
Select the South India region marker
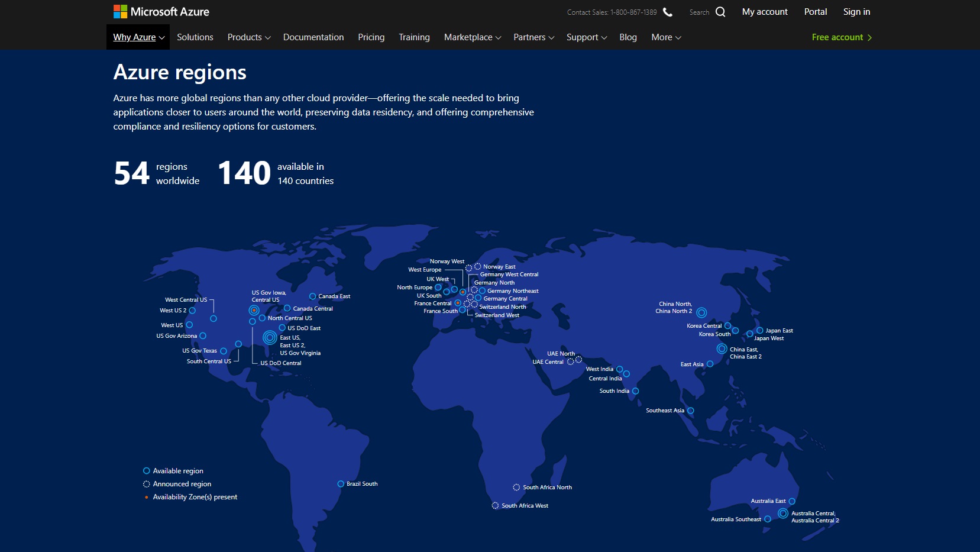635,391
